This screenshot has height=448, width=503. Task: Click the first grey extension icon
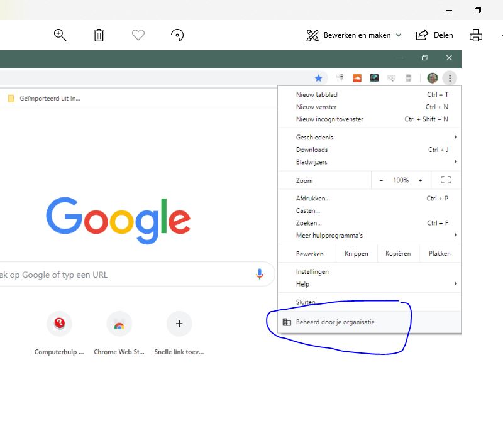pos(340,78)
